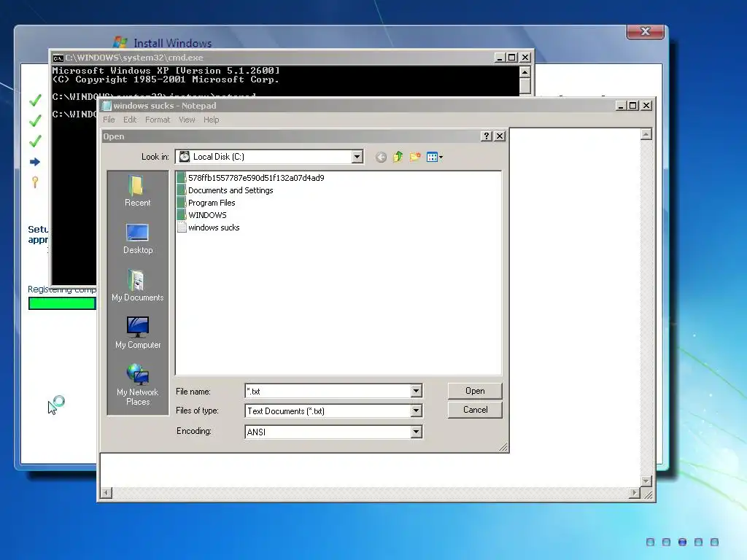Open the View Menu icon dropdown
The height and width of the screenshot is (560, 747).
click(435, 157)
